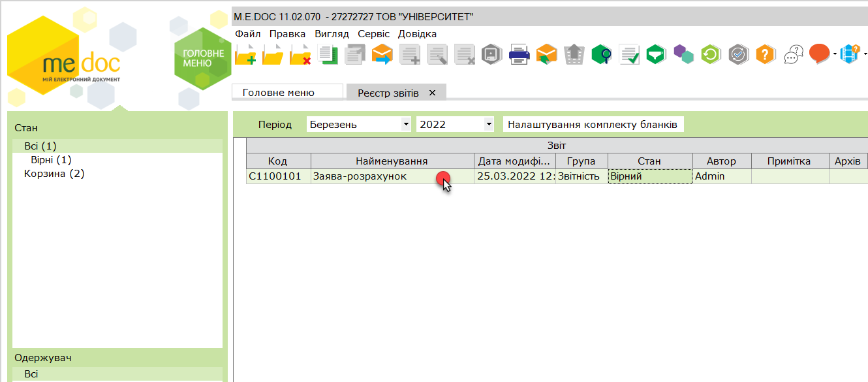
Task: Switch to the Головне меню tab
Action: (279, 93)
